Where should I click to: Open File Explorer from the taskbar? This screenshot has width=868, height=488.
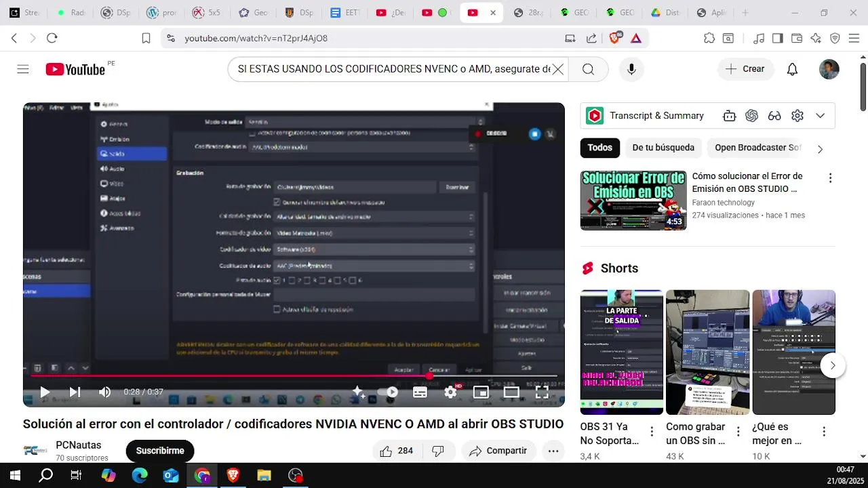[x=264, y=476]
